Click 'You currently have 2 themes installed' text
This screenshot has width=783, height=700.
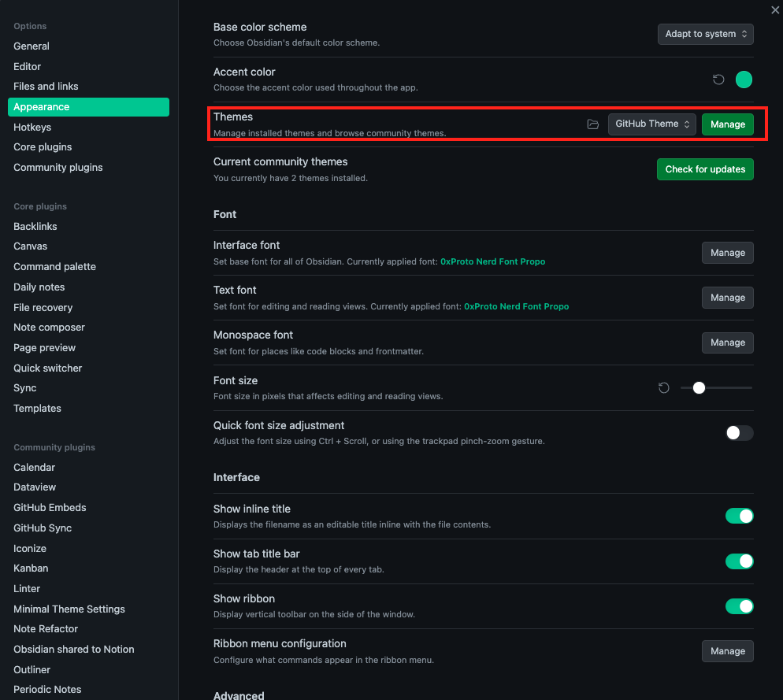click(x=290, y=178)
